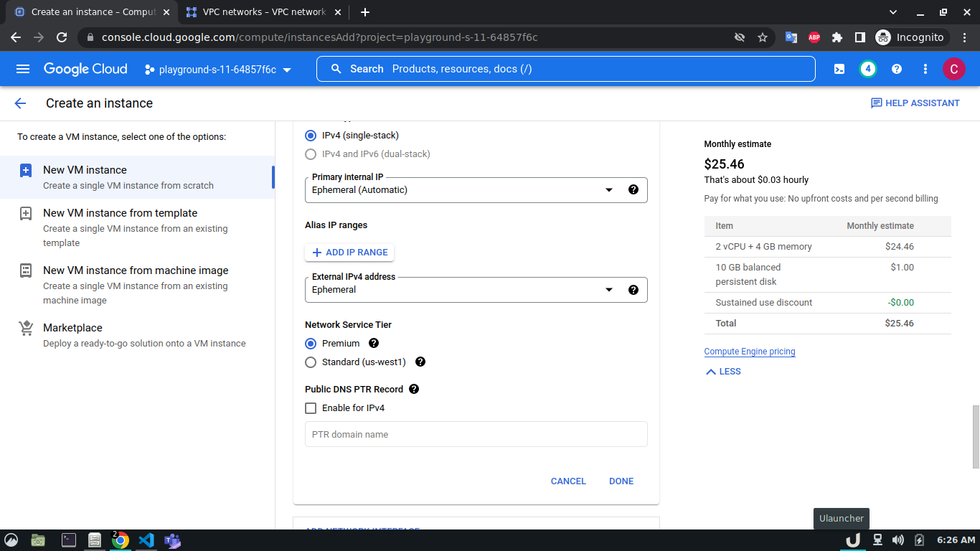
Task: Show help for Public DNS PTR Record
Action: 414,389
